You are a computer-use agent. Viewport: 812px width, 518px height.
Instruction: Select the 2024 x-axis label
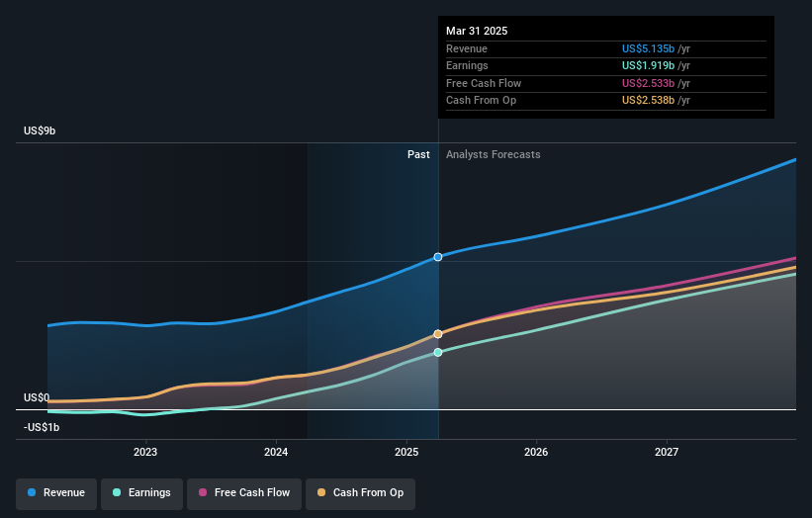coord(276,452)
